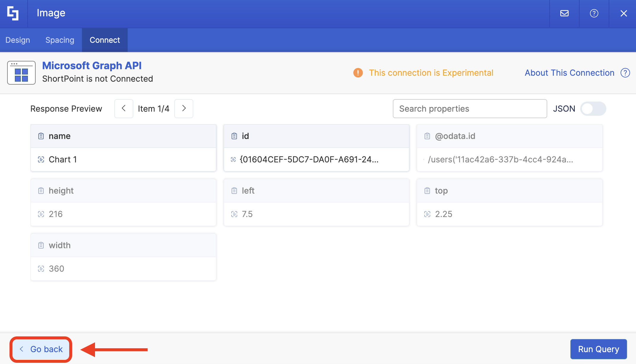Switch to the Spacing tab

[60, 40]
